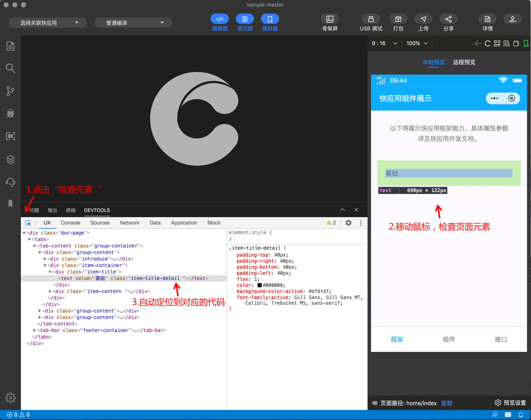Viewport: 531px width, 420px height.
Task: Refresh the simulator preview
Action: click(487, 44)
